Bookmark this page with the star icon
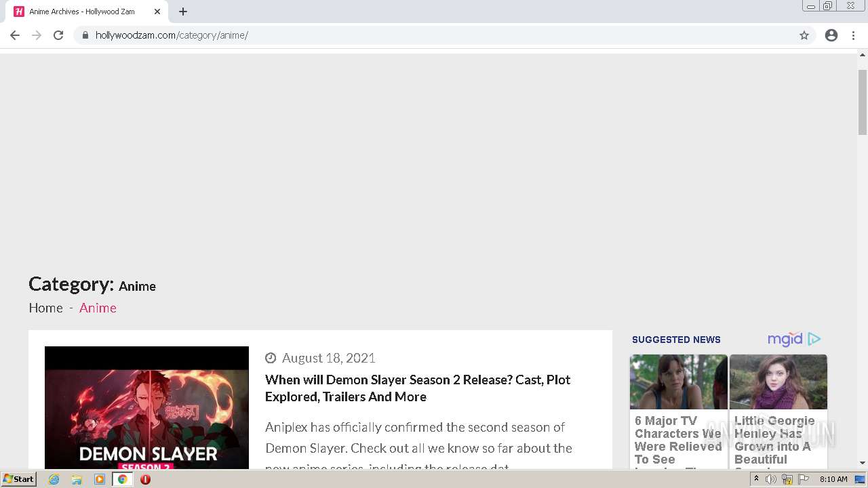868x488 pixels. coord(804,35)
